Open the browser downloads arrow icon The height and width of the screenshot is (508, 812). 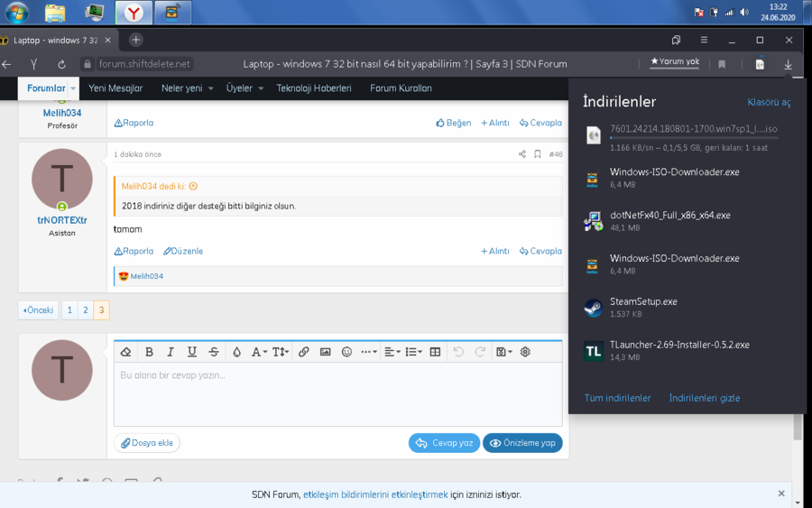coord(789,64)
